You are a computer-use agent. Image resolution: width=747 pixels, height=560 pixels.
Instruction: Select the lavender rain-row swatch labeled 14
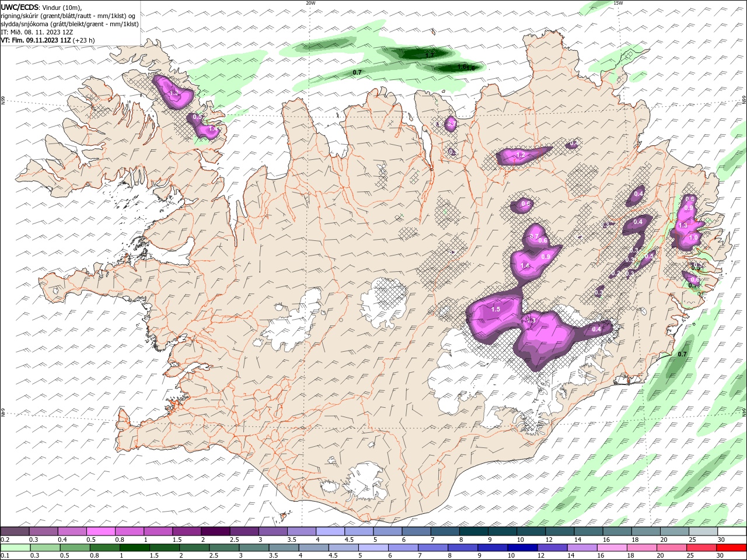click(581, 548)
